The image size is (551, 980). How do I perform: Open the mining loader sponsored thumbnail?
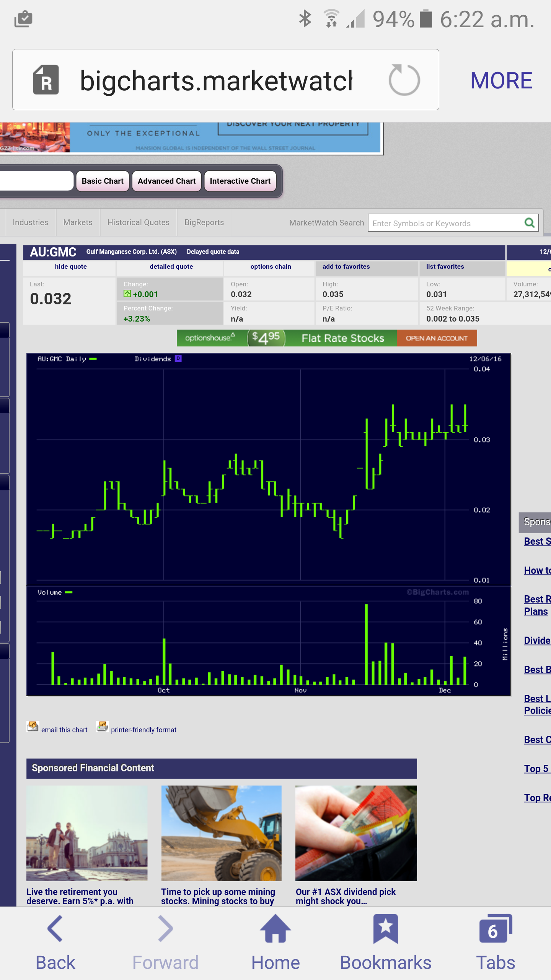(222, 833)
